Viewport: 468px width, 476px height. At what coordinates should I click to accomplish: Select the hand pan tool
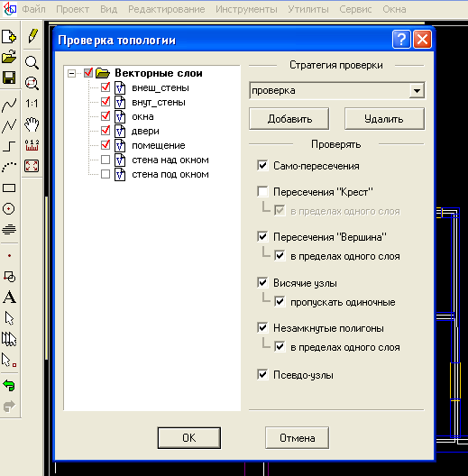[32, 124]
